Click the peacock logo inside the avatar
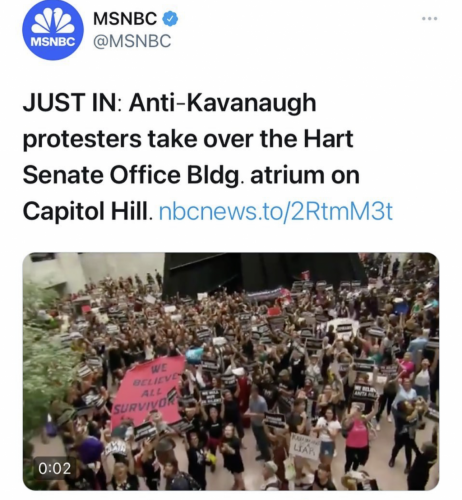The image size is (462, 500). click(x=52, y=21)
